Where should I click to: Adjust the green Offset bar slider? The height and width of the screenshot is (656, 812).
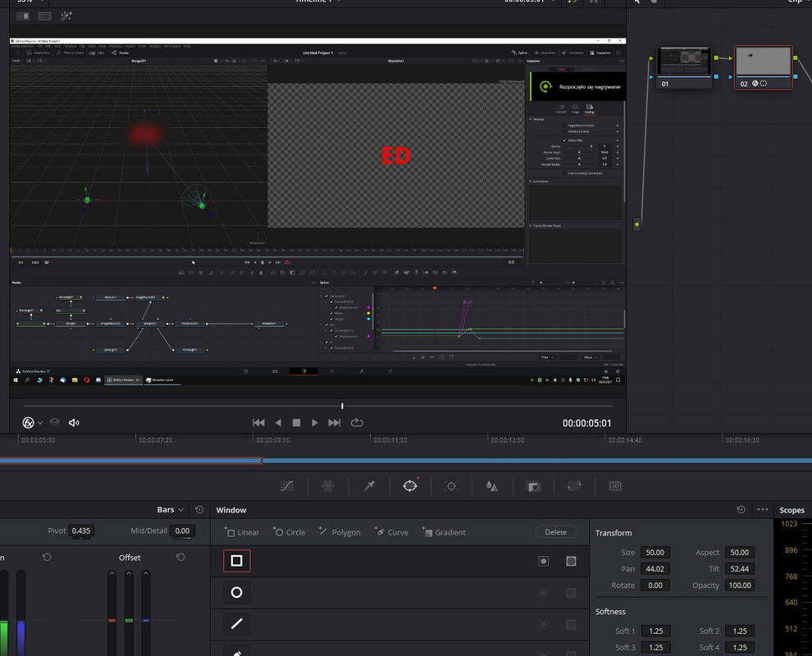129,620
